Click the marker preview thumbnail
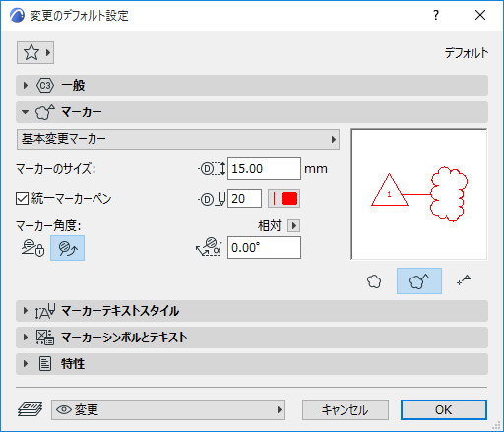This screenshot has height=432, width=504. (419, 194)
